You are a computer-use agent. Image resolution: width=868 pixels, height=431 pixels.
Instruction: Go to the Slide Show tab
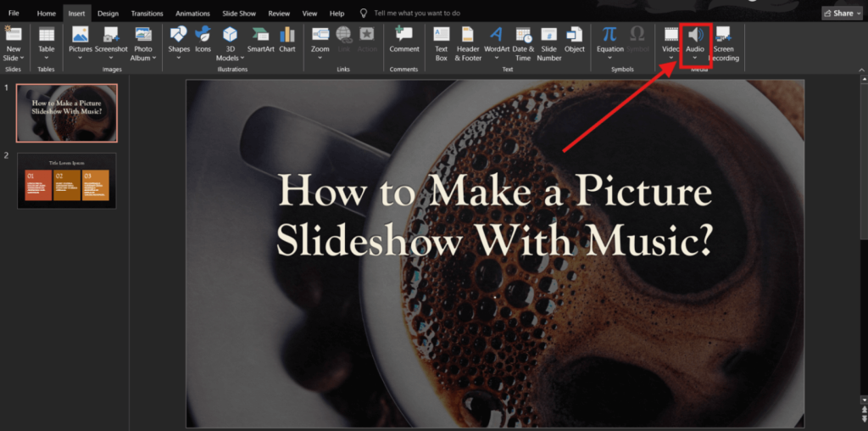pos(239,14)
